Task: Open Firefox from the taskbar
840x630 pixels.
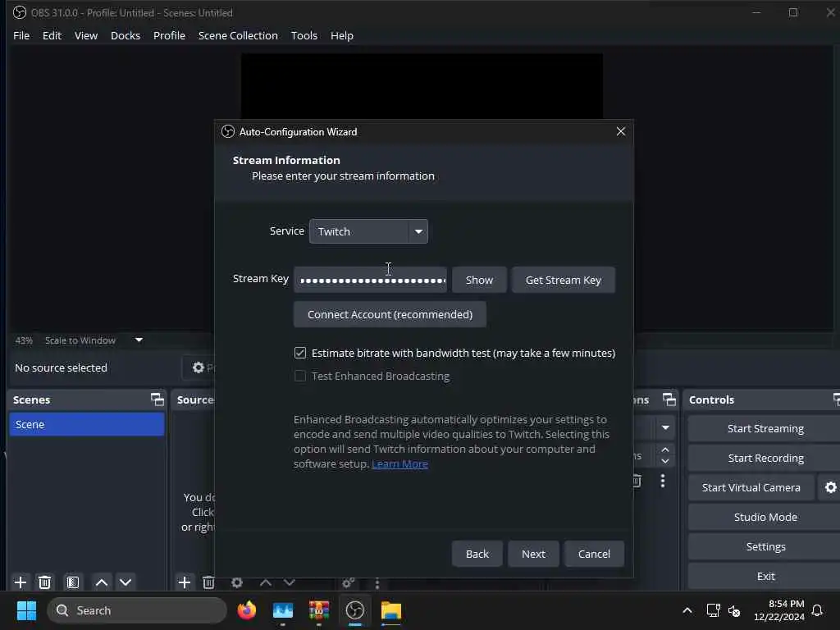Action: pyautogui.click(x=246, y=610)
